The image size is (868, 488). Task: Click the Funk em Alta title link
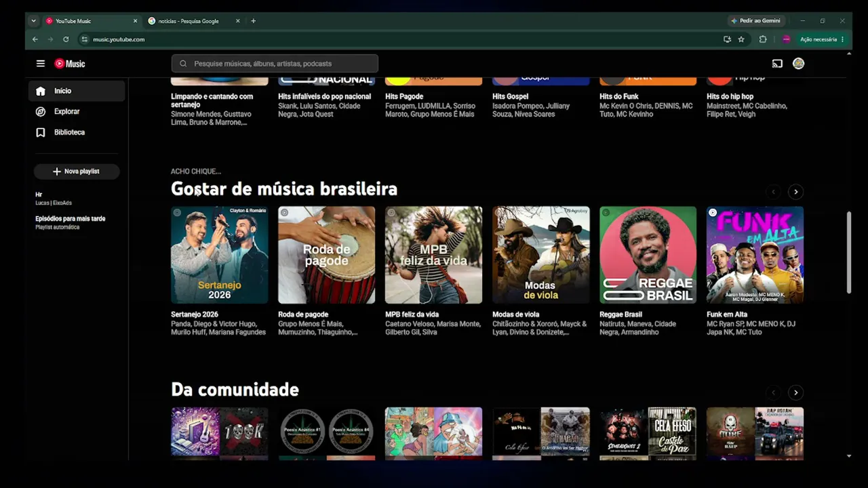(x=727, y=314)
